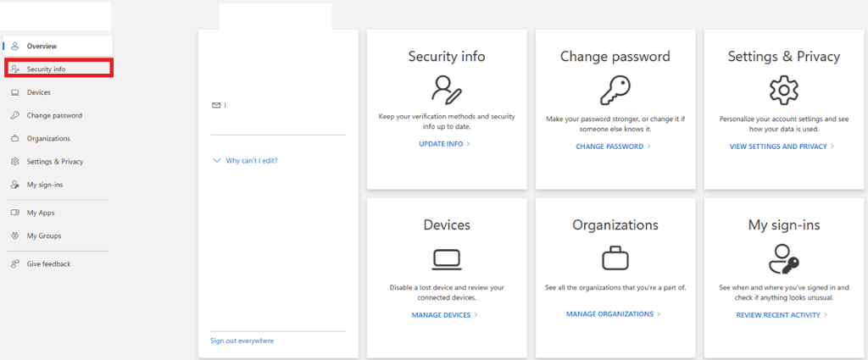Click the laptop icon on Devices card
This screenshot has height=360, width=868.
pyautogui.click(x=447, y=259)
